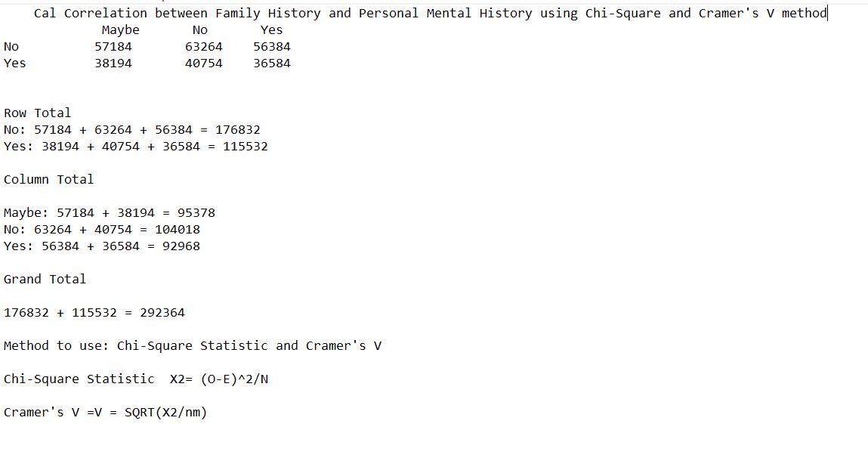The height and width of the screenshot is (464, 868).
Task: Click value 63264 in the table's No row
Action: pyautogui.click(x=204, y=47)
